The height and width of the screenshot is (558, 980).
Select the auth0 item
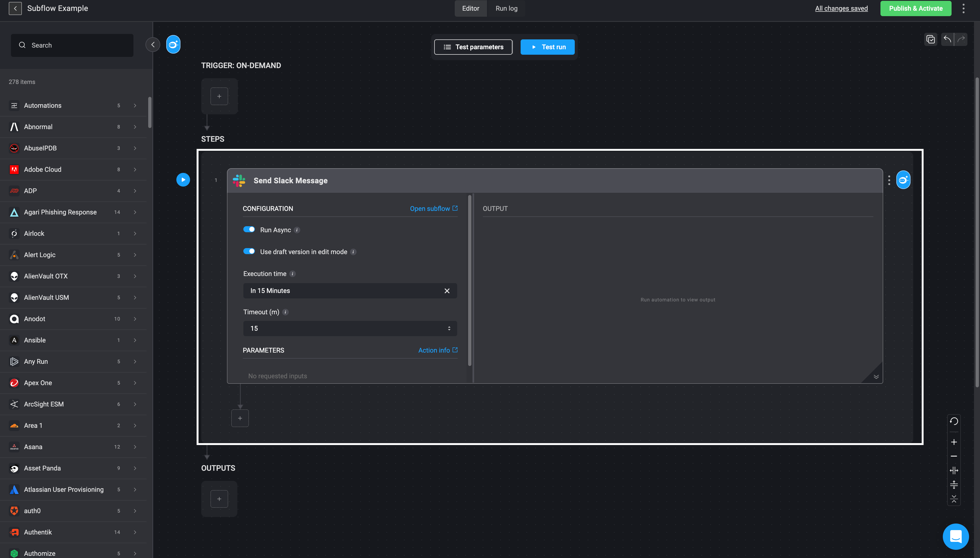[73, 511]
